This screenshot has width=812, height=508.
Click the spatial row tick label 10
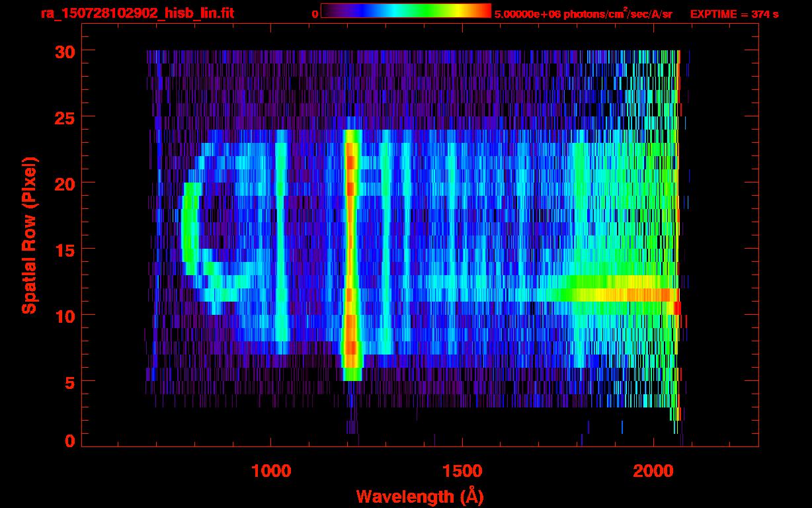pos(64,316)
